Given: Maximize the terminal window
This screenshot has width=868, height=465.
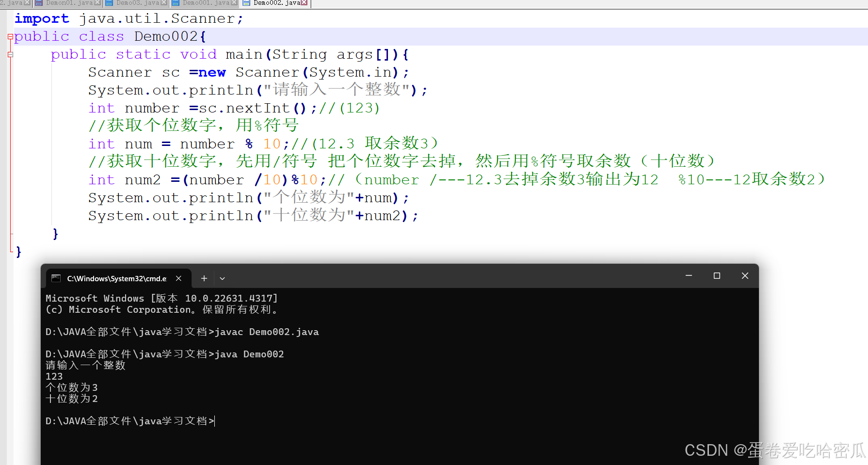Looking at the screenshot, I should point(717,275).
